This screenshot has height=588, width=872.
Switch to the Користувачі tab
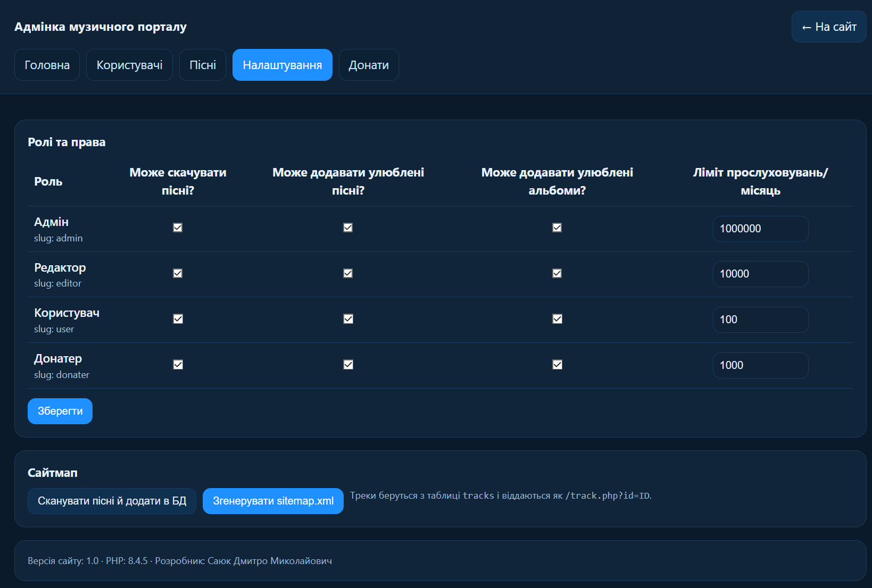129,65
